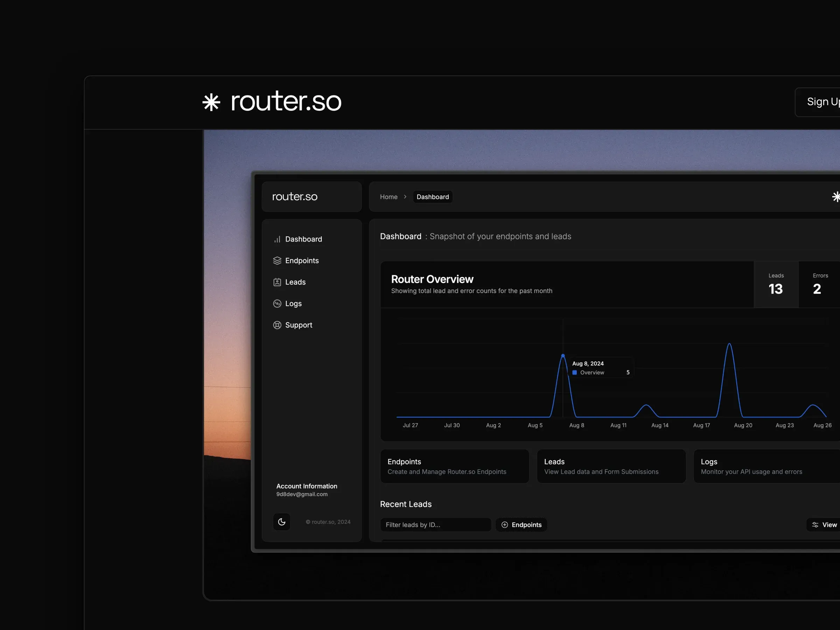Click the Leads contact icon in sidebar
The height and width of the screenshot is (630, 840).
(277, 282)
